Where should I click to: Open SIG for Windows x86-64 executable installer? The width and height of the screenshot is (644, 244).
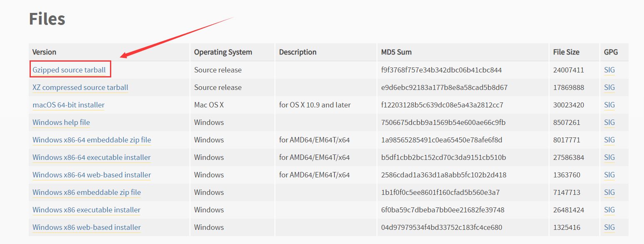pos(609,157)
